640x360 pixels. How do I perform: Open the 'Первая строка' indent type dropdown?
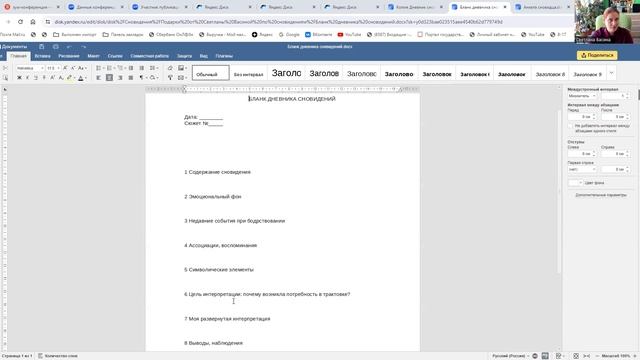582,169
